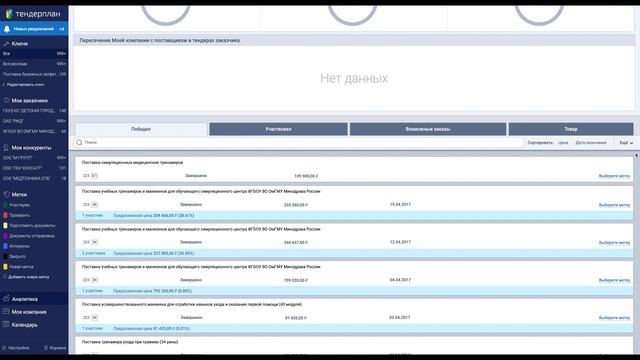Select the blue Интересно label swatch
Viewport: 640px width, 360px height.
pos(5,246)
